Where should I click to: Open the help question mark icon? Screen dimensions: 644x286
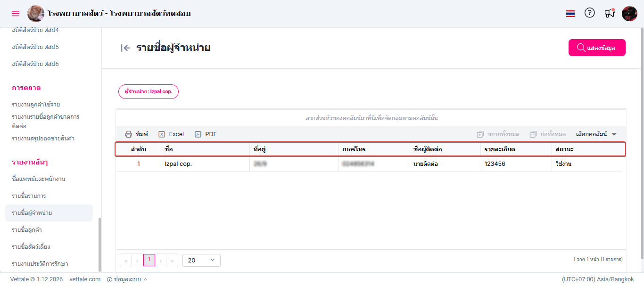tap(589, 13)
